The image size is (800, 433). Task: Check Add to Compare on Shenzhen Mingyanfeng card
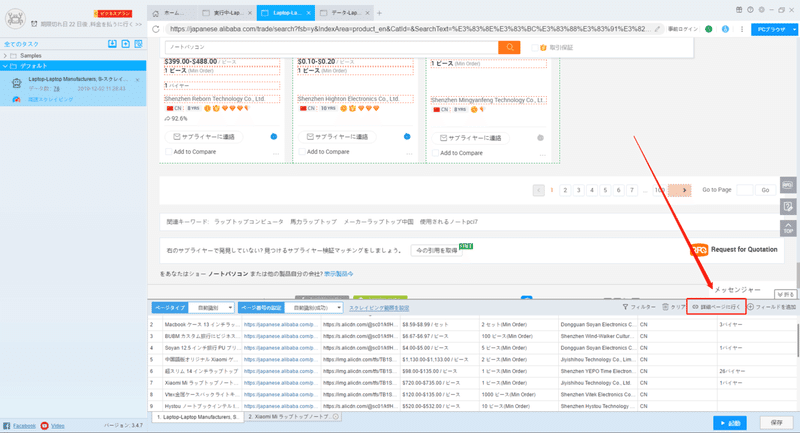[x=435, y=153]
